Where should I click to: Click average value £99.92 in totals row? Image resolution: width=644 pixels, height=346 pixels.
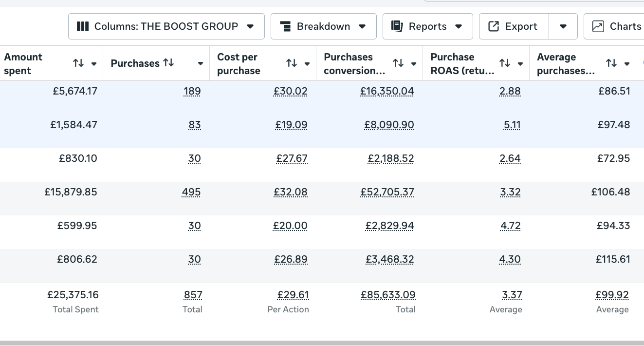pyautogui.click(x=612, y=295)
